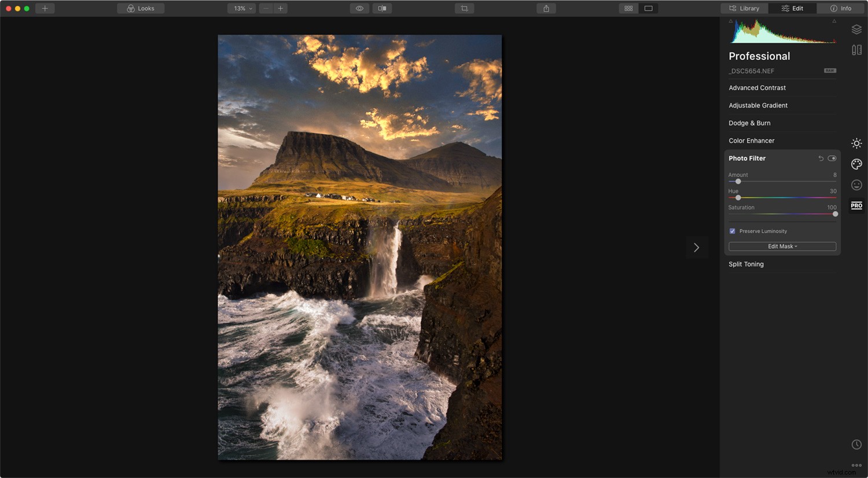This screenshot has width=868, height=478.
Task: Open the Essentials sun icon tools
Action: [856, 143]
